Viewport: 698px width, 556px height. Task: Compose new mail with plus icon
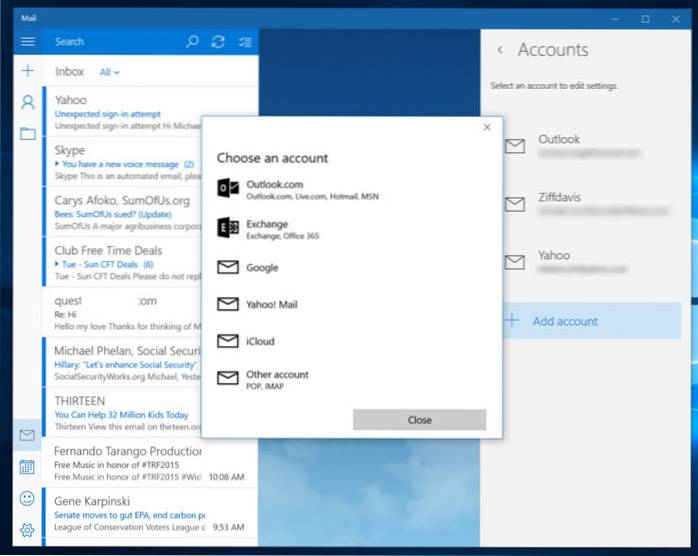[27, 71]
